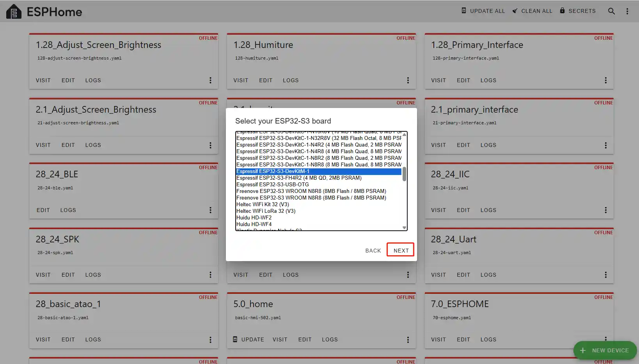This screenshot has height=364, width=639.
Task: Click UPDATE ALL in the header
Action: tap(483, 11)
